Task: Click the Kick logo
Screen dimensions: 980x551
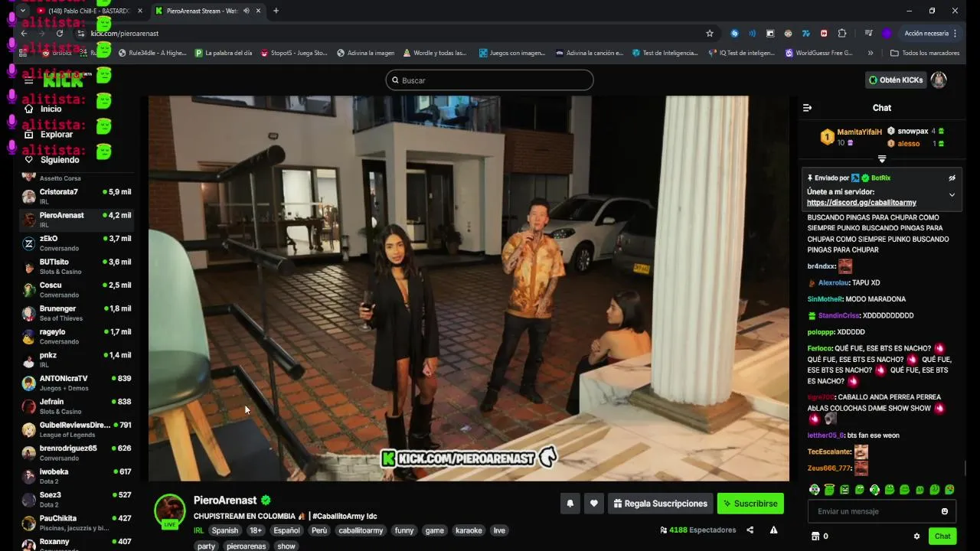Action: coord(63,80)
